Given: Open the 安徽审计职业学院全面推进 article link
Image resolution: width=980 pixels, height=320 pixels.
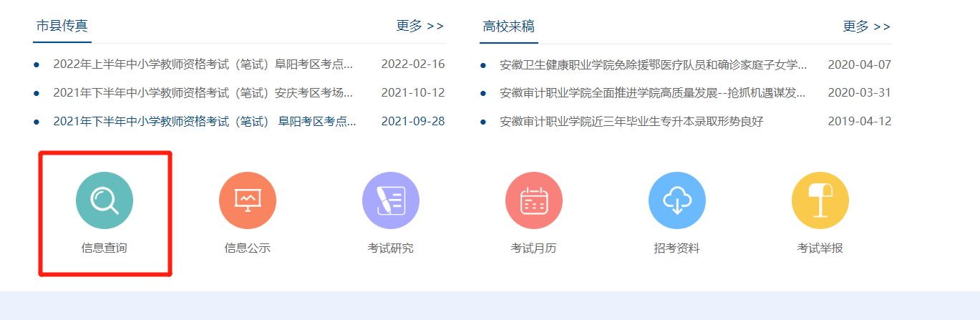Looking at the screenshot, I should coord(653,93).
